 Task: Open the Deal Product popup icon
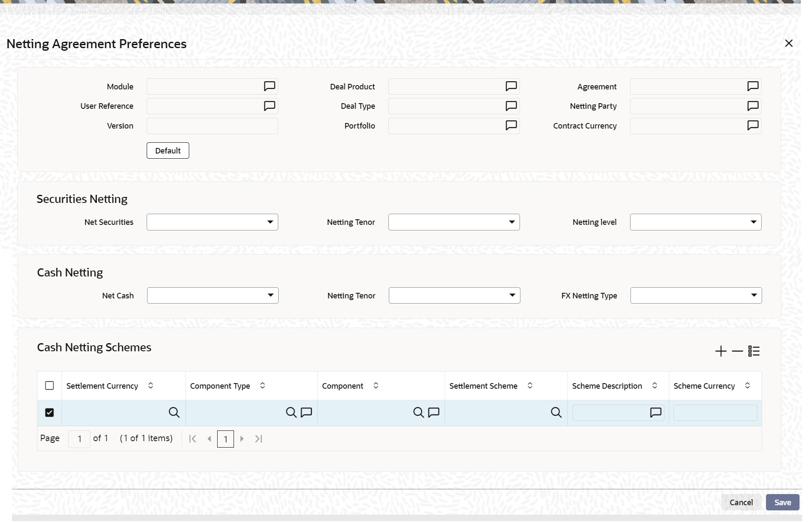click(511, 86)
